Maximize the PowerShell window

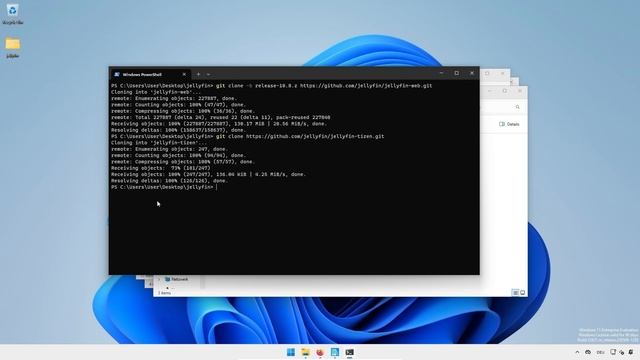456,73
